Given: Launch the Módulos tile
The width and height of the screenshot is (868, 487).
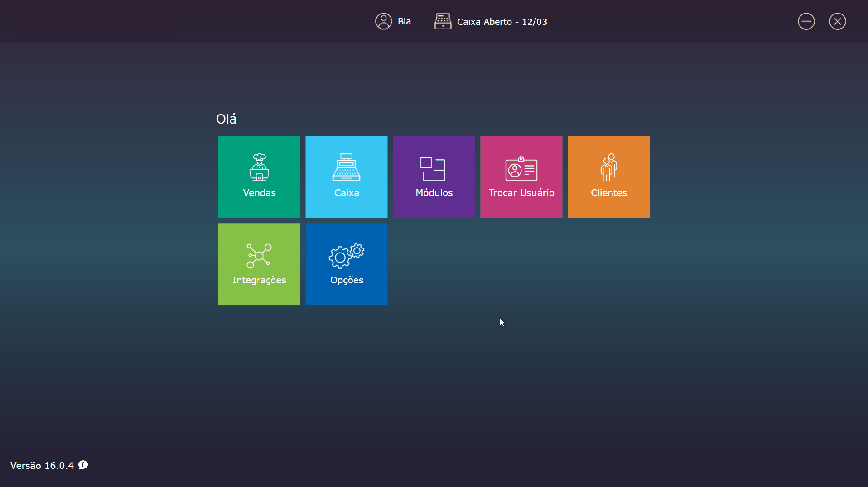Looking at the screenshot, I should point(434,177).
